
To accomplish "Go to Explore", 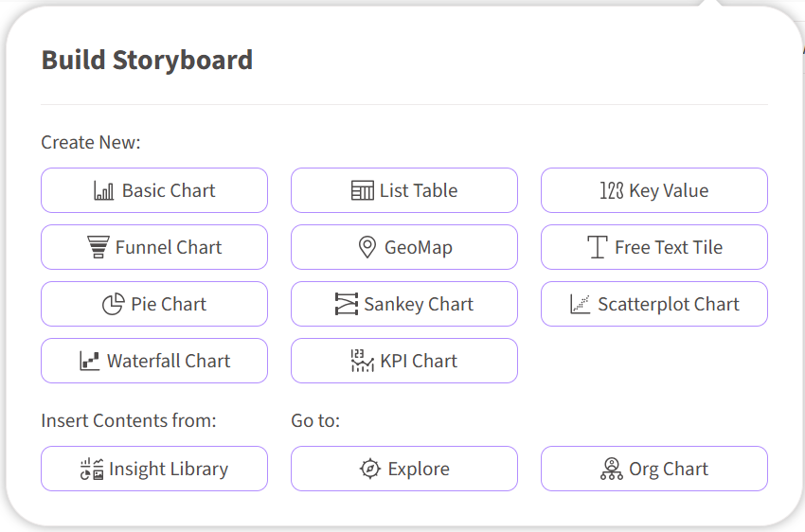I will [x=404, y=469].
